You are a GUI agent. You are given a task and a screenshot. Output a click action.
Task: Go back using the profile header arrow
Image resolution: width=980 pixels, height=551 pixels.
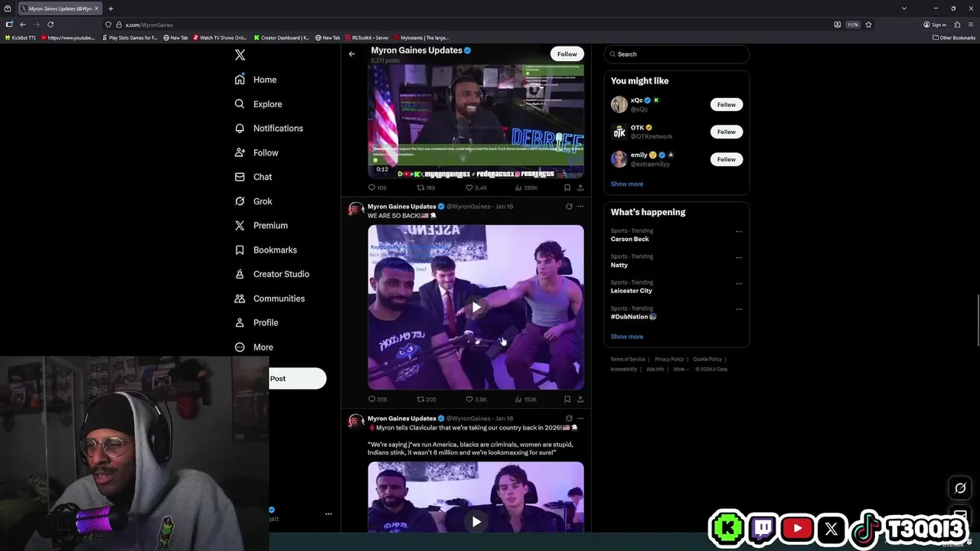(351, 54)
